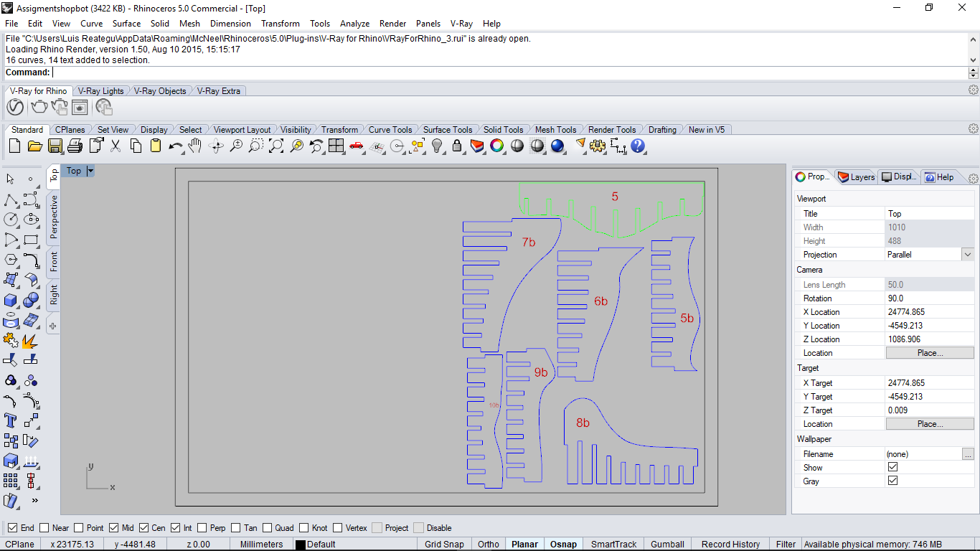Select the Circle tool in sidebar
Screen dimensions: 980x551
[x=11, y=220]
